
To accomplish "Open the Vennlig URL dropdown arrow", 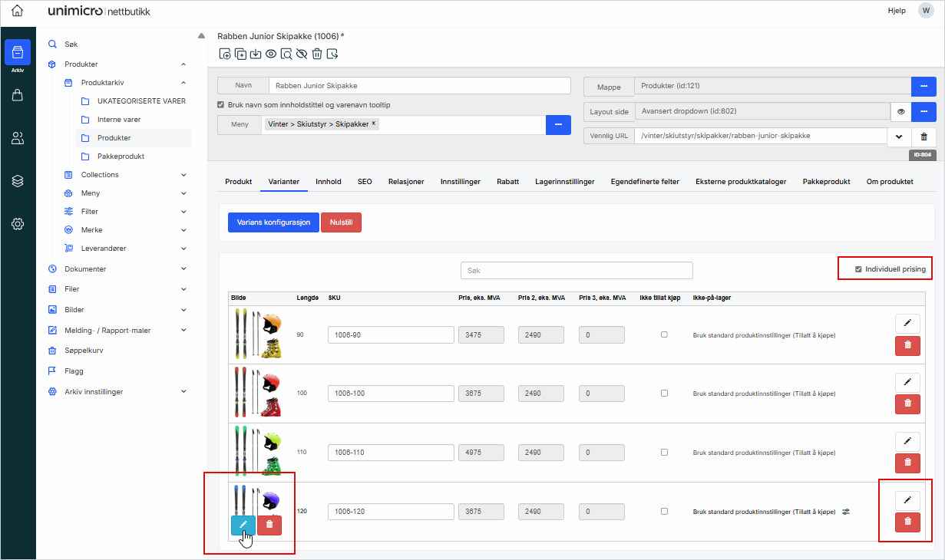I will pyautogui.click(x=899, y=137).
